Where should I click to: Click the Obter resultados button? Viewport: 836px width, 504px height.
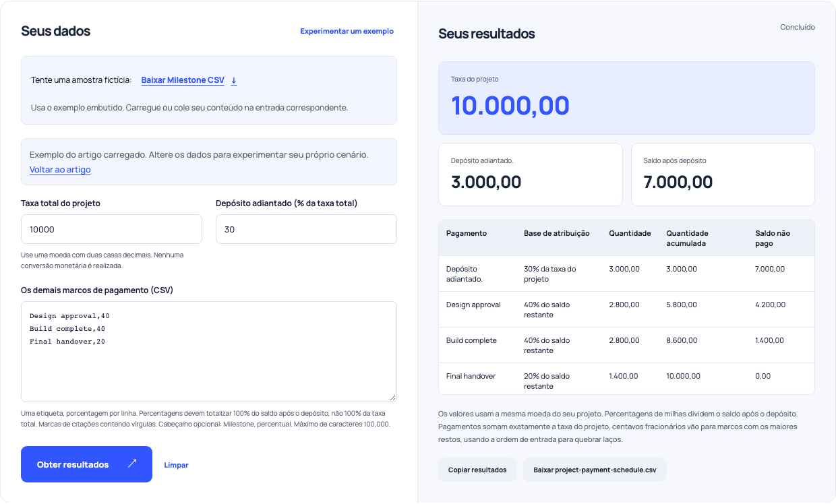[x=86, y=464]
